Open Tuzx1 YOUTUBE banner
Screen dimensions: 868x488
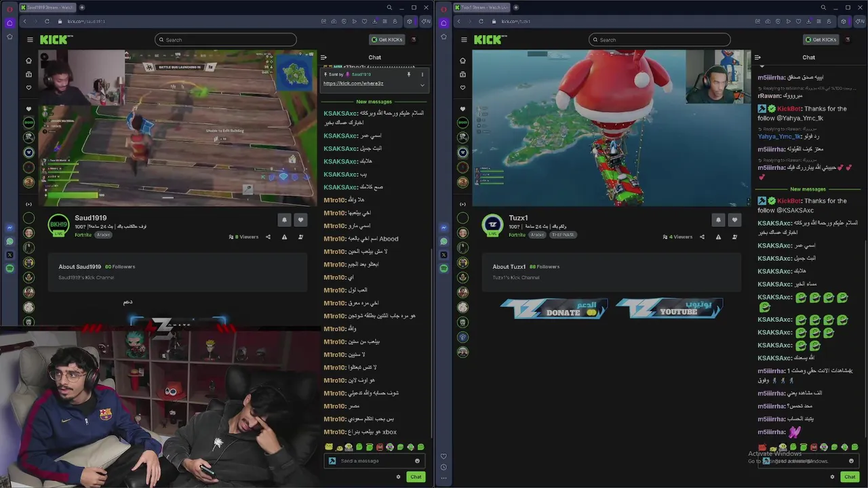[x=669, y=308]
